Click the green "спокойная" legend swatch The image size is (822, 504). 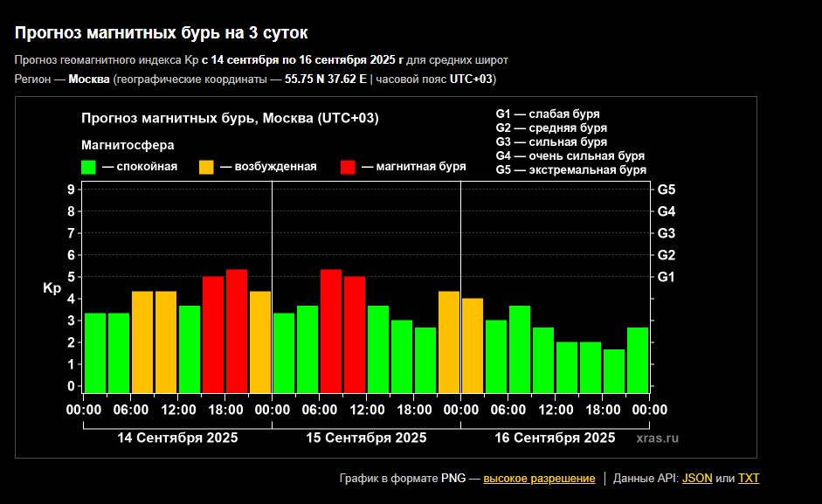coord(88,167)
